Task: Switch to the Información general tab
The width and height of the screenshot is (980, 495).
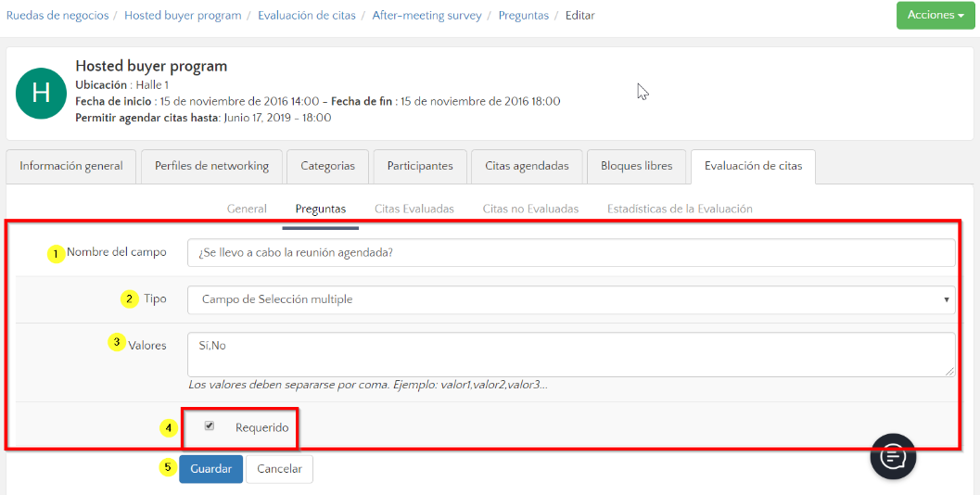Action: 71,166
